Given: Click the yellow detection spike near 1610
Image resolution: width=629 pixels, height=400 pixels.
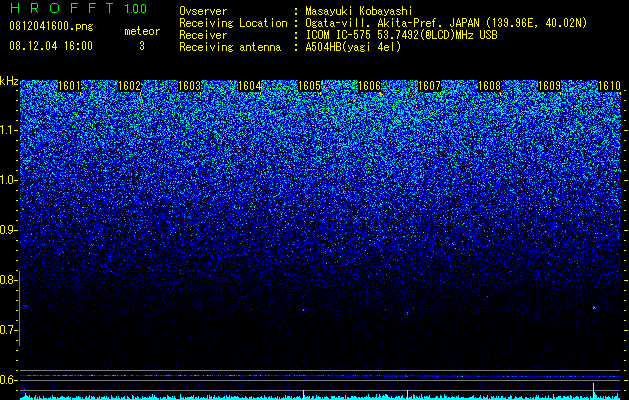Looking at the screenshot, I should 593,391.
